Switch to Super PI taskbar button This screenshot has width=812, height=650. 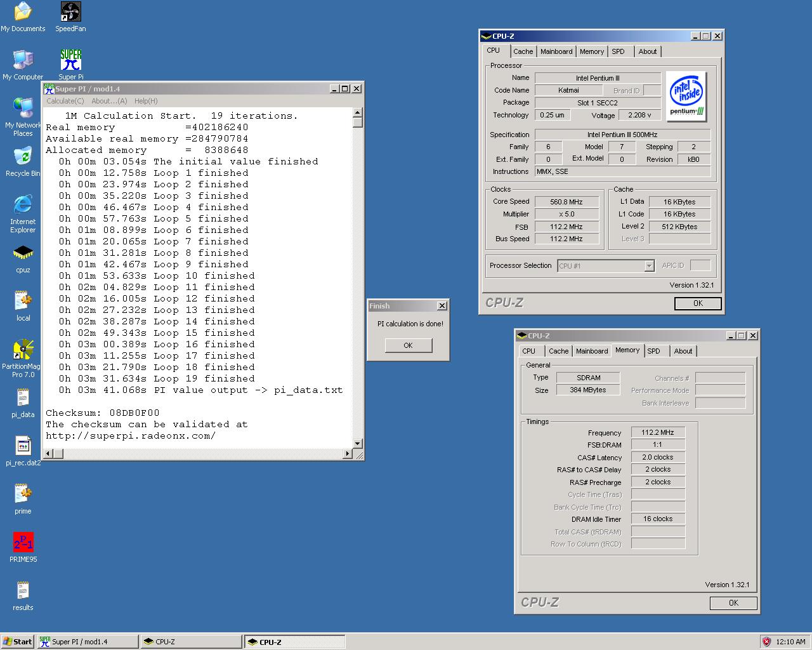coord(88,642)
